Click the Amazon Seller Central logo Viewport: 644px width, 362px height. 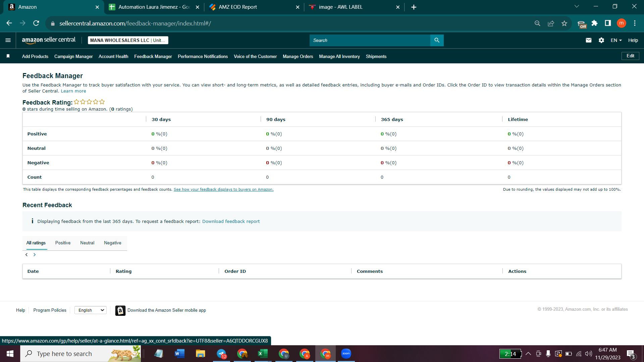(49, 40)
